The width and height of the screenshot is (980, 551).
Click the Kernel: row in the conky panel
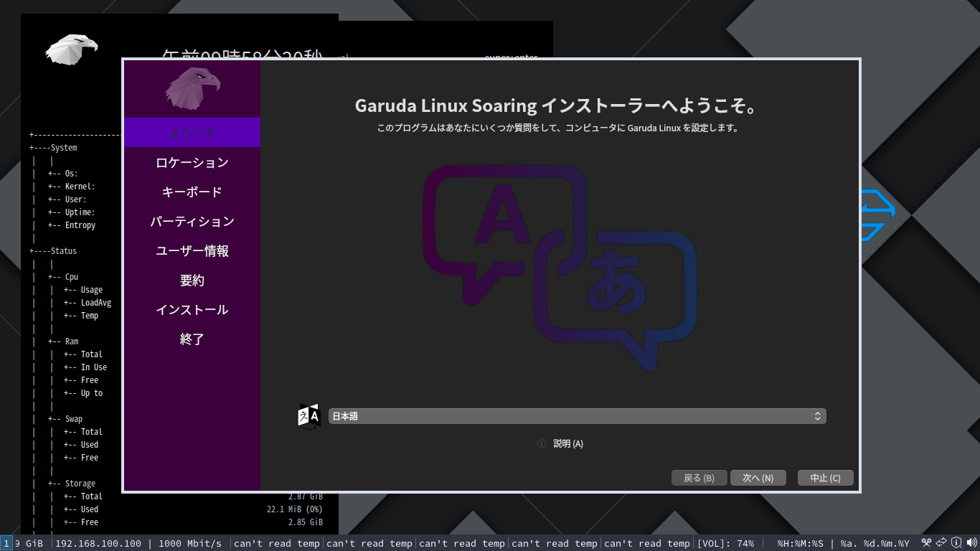coord(72,187)
